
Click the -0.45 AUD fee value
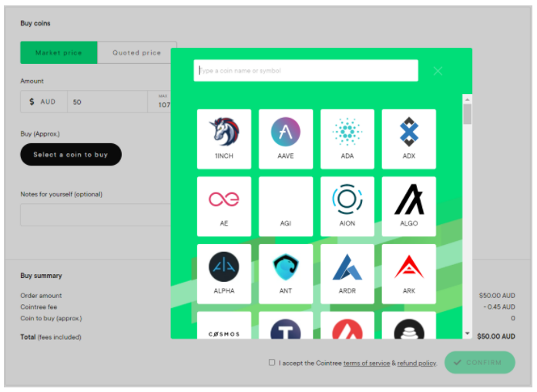point(499,307)
